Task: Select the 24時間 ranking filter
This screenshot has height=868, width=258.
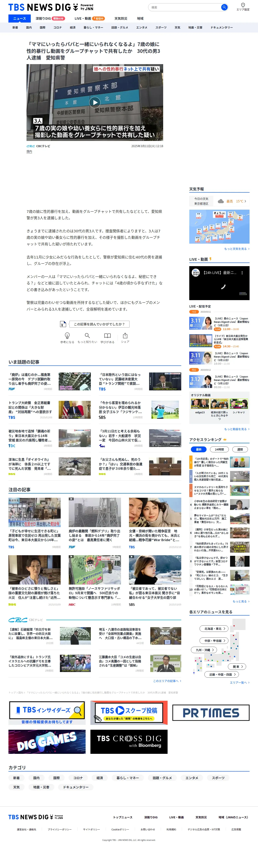Action: click(x=219, y=449)
